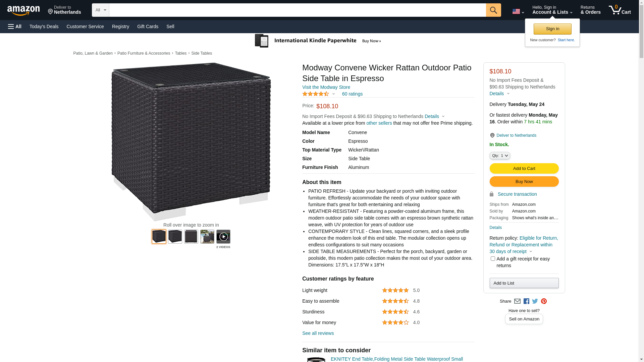Share this product on Facebook
The image size is (644, 362).
526,301
